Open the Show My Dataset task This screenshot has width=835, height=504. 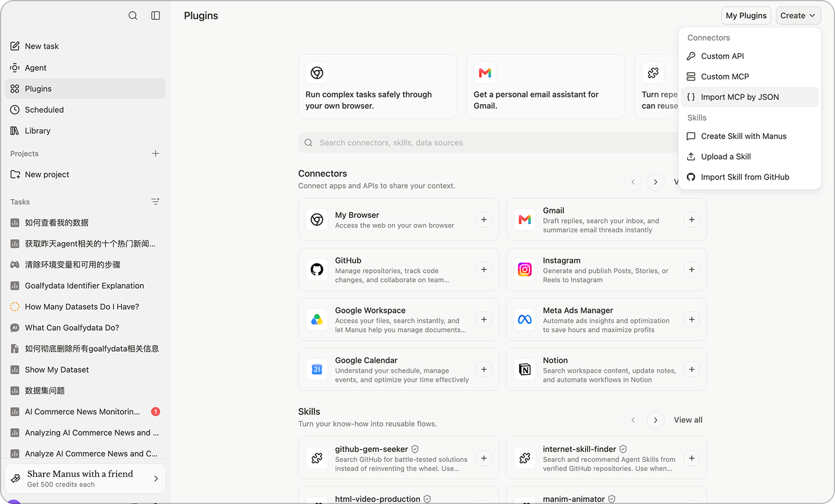85,370
